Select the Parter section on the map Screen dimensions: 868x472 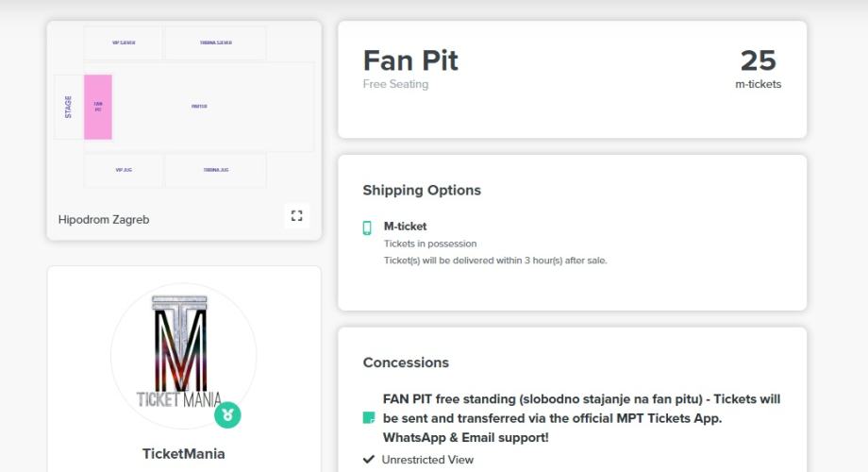[x=199, y=107]
